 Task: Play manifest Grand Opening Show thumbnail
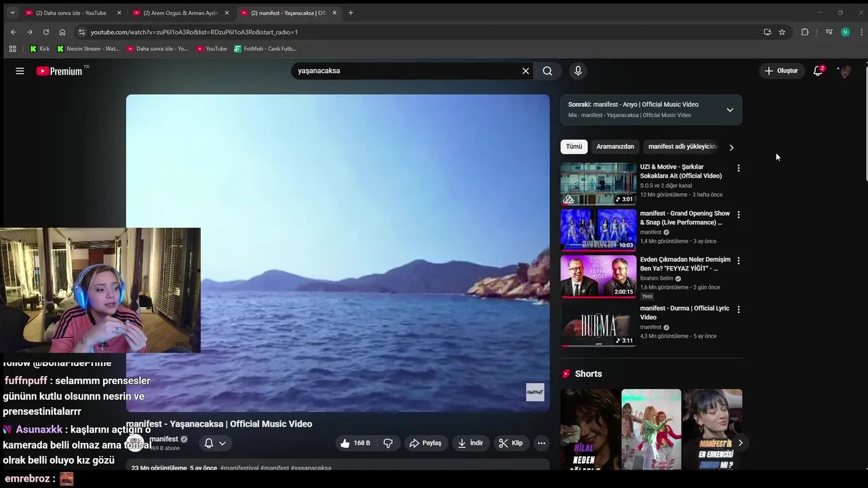pyautogui.click(x=598, y=230)
